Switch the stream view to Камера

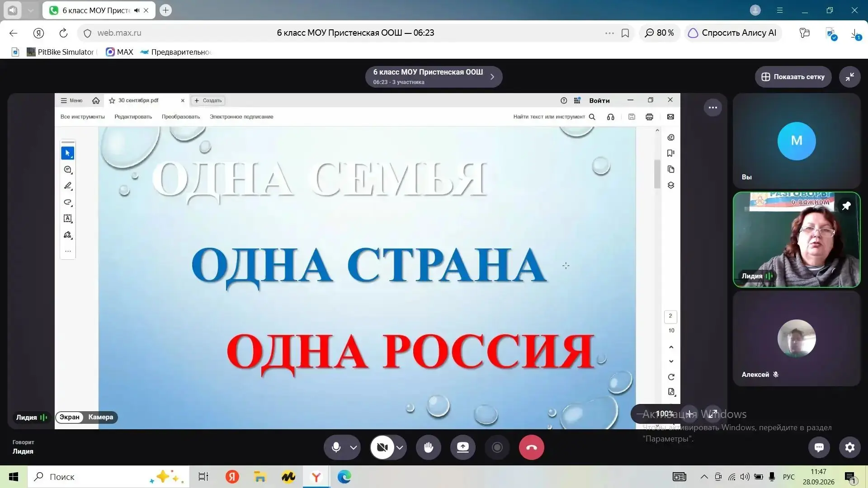pyautogui.click(x=101, y=417)
